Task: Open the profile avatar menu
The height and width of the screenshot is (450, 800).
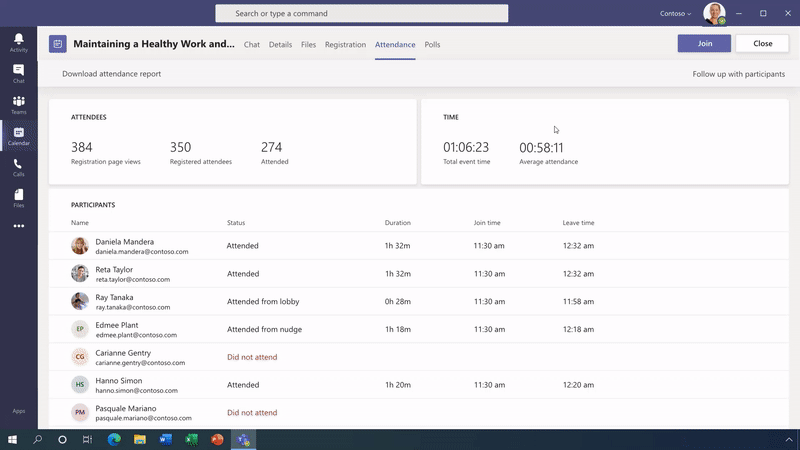Action: 714,13
